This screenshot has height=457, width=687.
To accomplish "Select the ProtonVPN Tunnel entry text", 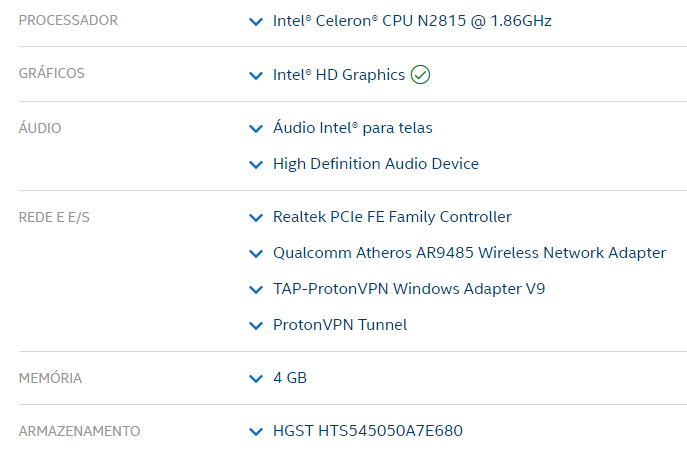I will pyautogui.click(x=340, y=325).
